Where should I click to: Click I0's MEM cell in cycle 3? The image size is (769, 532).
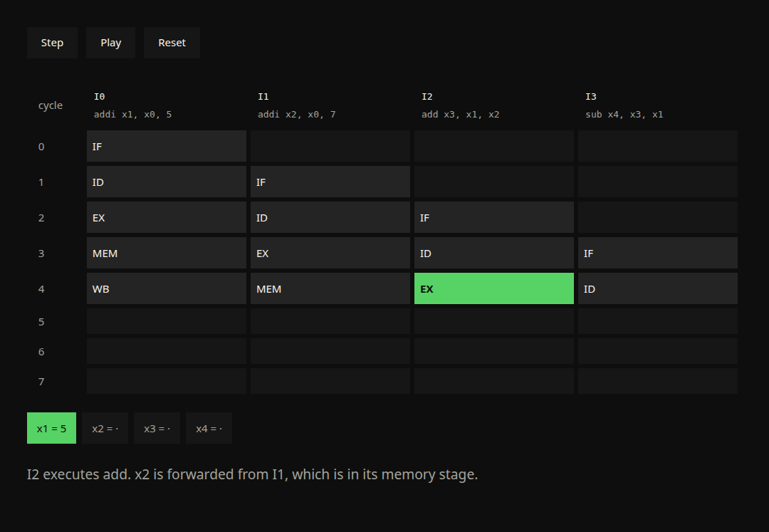tap(166, 253)
